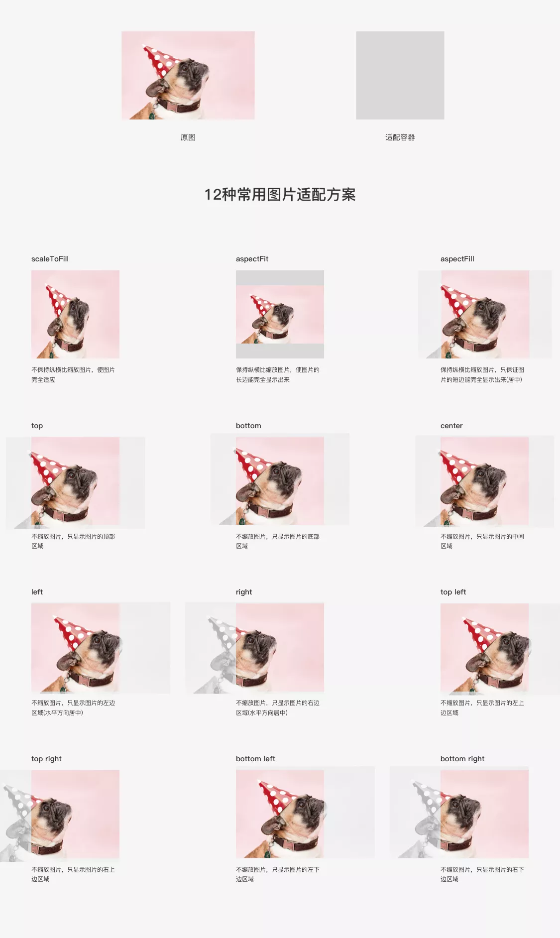Click the gray 适配容器 container box
Screen dimensions: 560x938
pyautogui.click(x=400, y=75)
